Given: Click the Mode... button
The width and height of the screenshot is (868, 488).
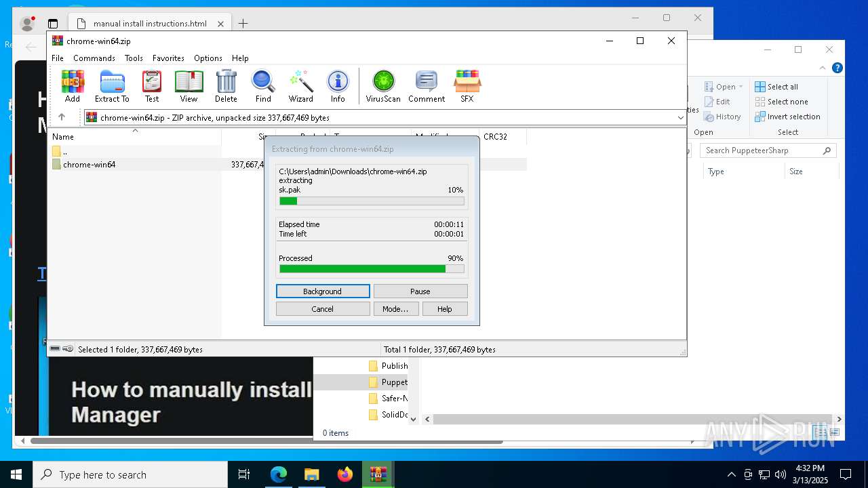Looking at the screenshot, I should pyautogui.click(x=395, y=309).
